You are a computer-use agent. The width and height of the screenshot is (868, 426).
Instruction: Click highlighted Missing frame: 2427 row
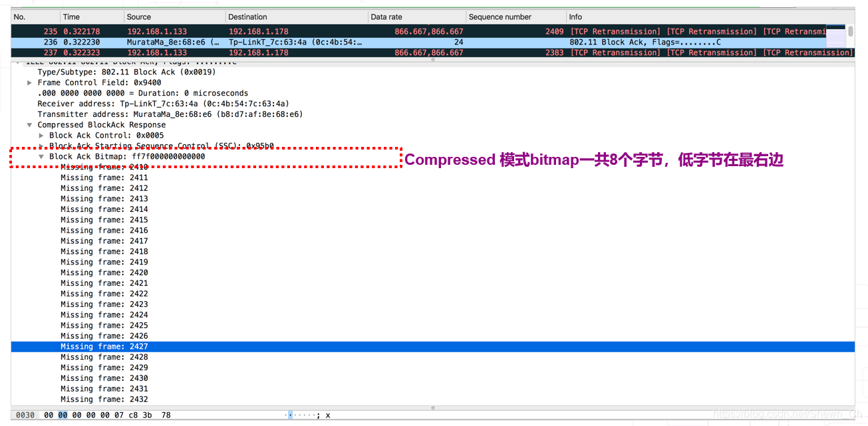pos(432,347)
